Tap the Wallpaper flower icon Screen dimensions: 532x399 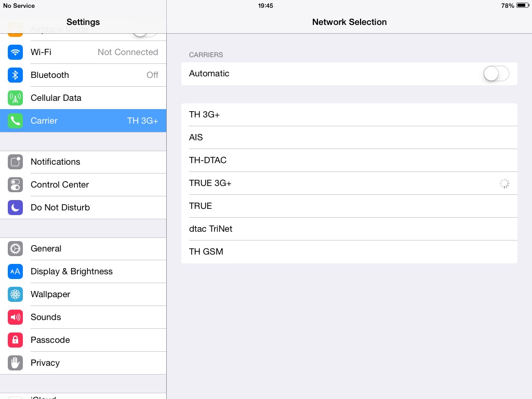[15, 295]
